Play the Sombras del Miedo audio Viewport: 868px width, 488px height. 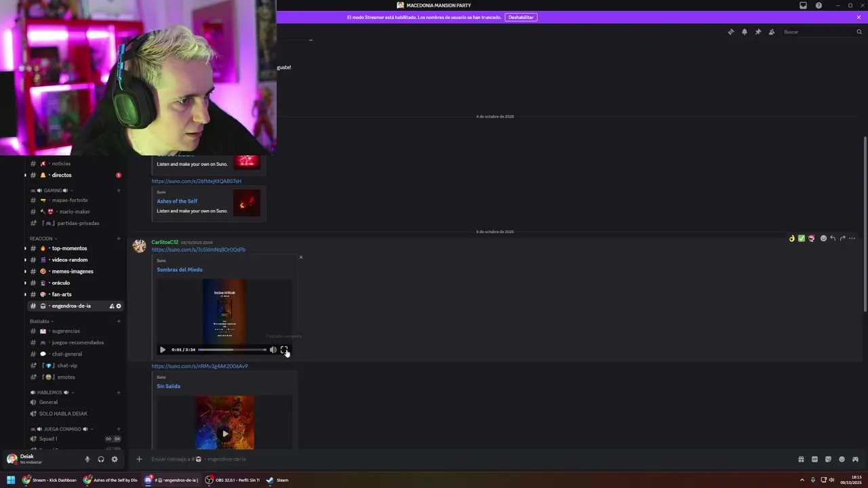coord(163,350)
